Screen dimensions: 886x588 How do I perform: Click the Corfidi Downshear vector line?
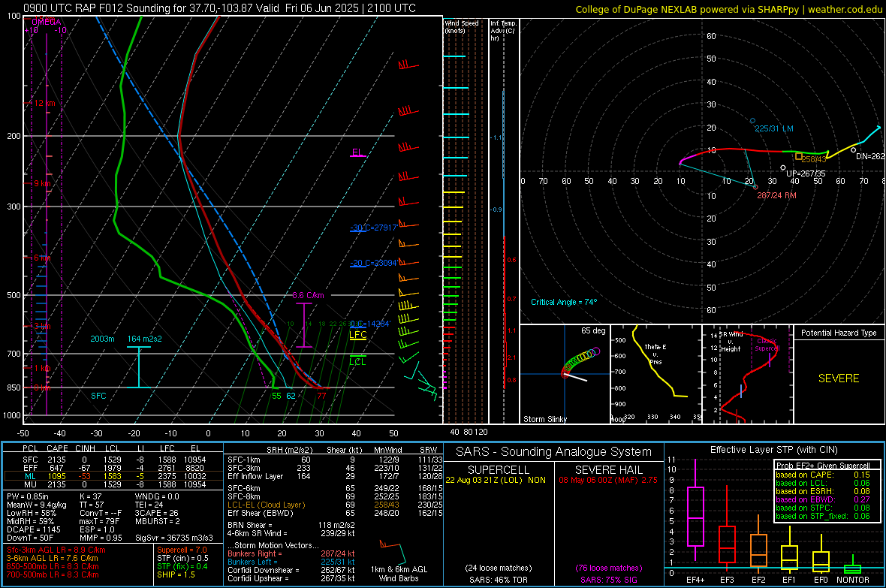tap(291, 570)
